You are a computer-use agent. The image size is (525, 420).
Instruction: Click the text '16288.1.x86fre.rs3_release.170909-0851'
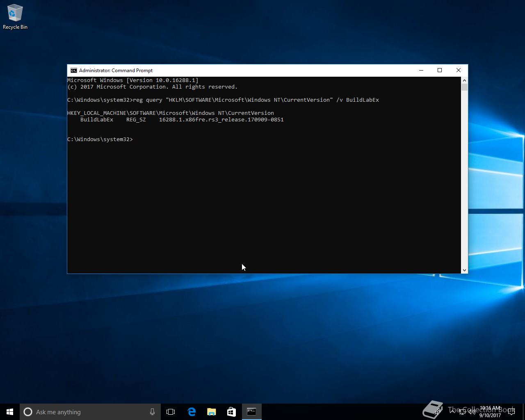(x=221, y=120)
